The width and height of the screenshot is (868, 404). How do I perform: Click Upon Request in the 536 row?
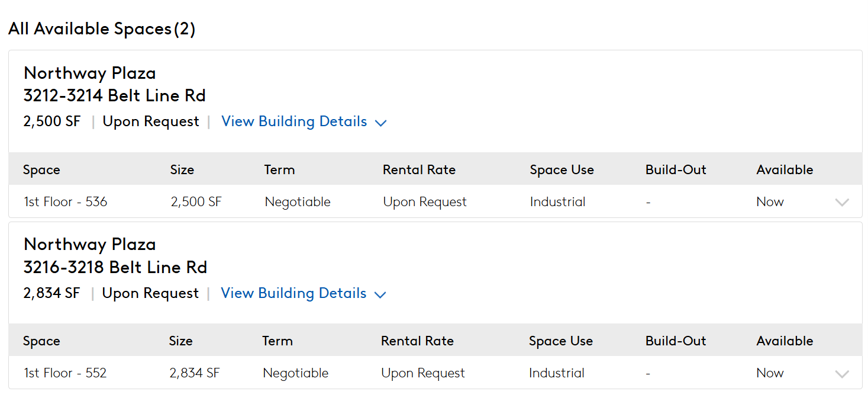[425, 201]
